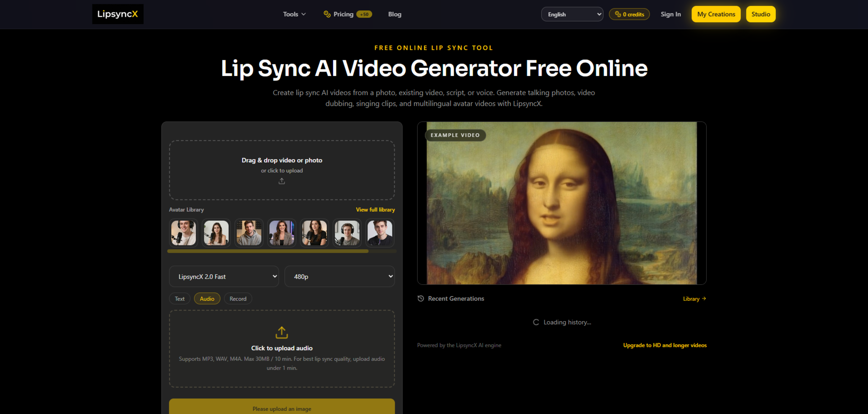Click Upgrade to HD and longer videos

click(665, 345)
